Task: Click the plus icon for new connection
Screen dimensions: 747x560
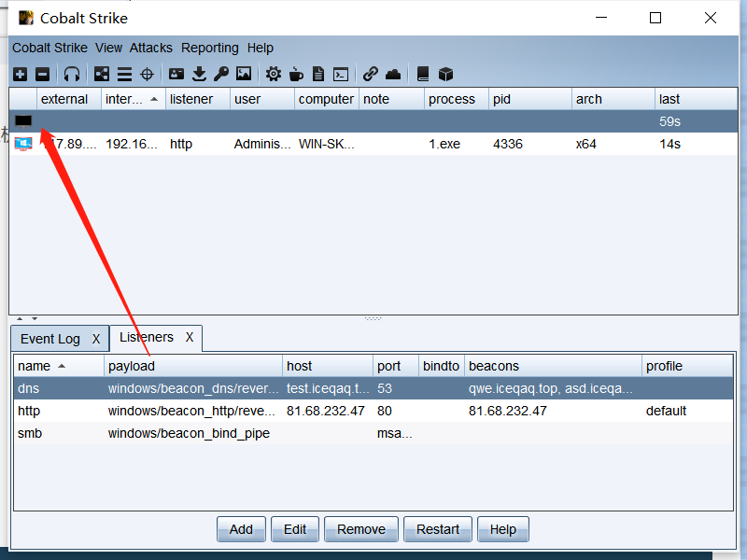Action: tap(20, 75)
